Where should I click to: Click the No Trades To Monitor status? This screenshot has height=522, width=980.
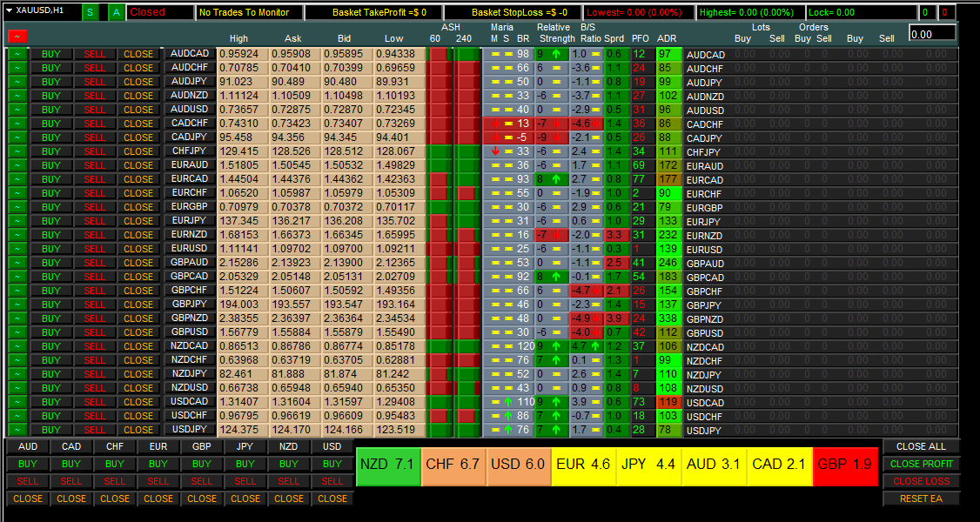(250, 12)
